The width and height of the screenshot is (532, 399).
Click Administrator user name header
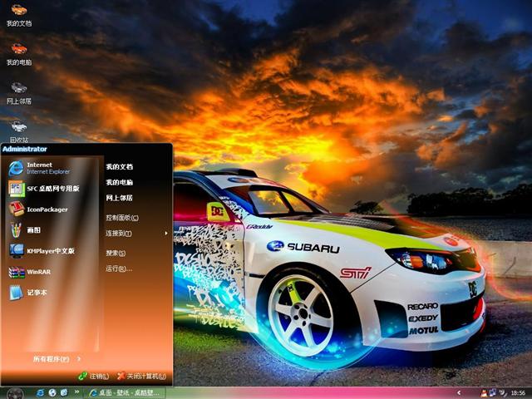pyautogui.click(x=25, y=149)
